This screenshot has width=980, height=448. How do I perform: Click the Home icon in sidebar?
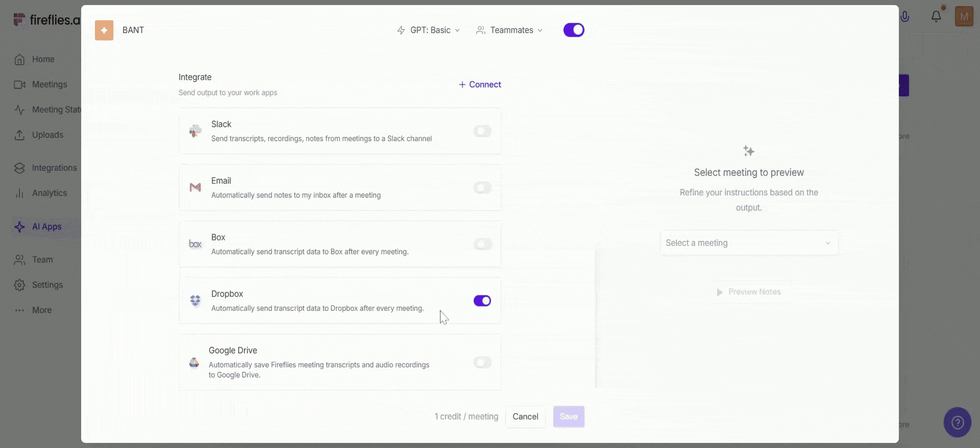(19, 60)
